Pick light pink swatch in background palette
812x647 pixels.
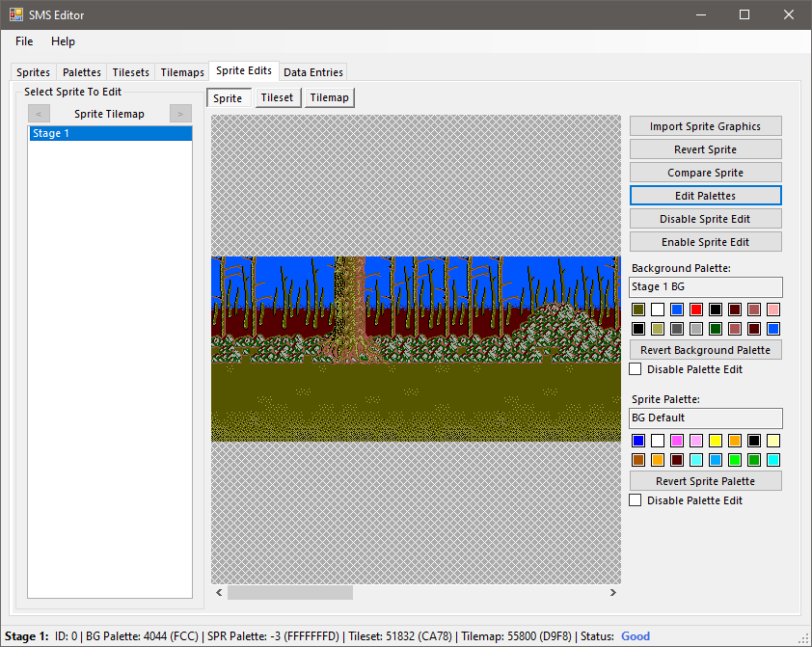pyautogui.click(x=773, y=310)
